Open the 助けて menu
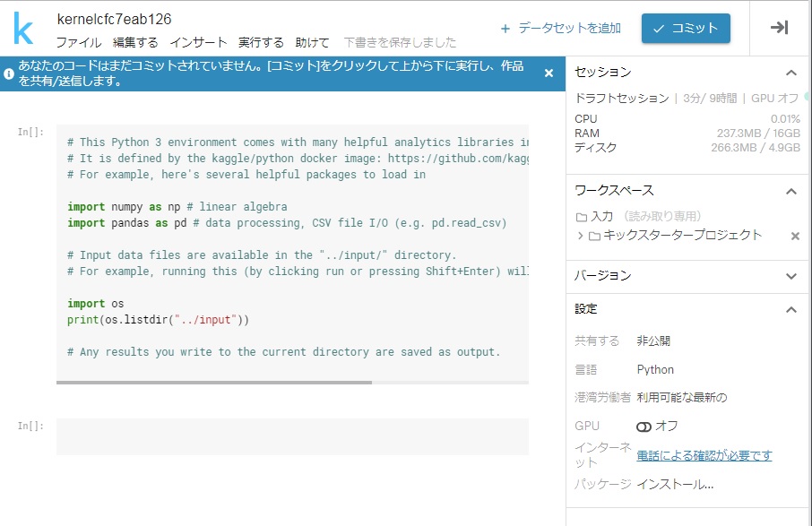Screen dimensions: 812x526 (x=312, y=42)
